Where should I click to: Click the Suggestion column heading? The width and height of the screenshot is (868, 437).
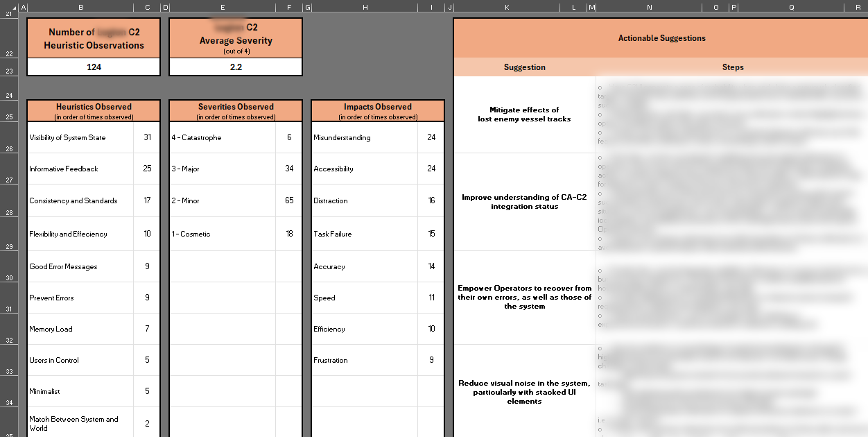[x=524, y=67]
